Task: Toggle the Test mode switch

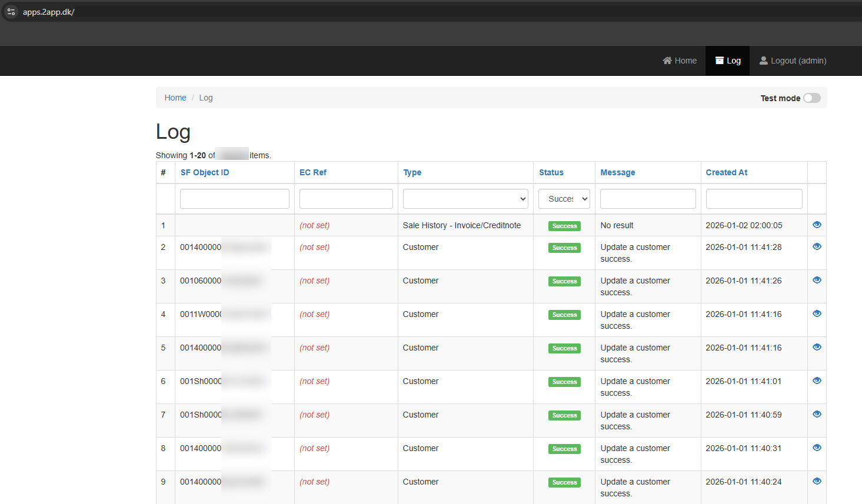Action: 811,98
